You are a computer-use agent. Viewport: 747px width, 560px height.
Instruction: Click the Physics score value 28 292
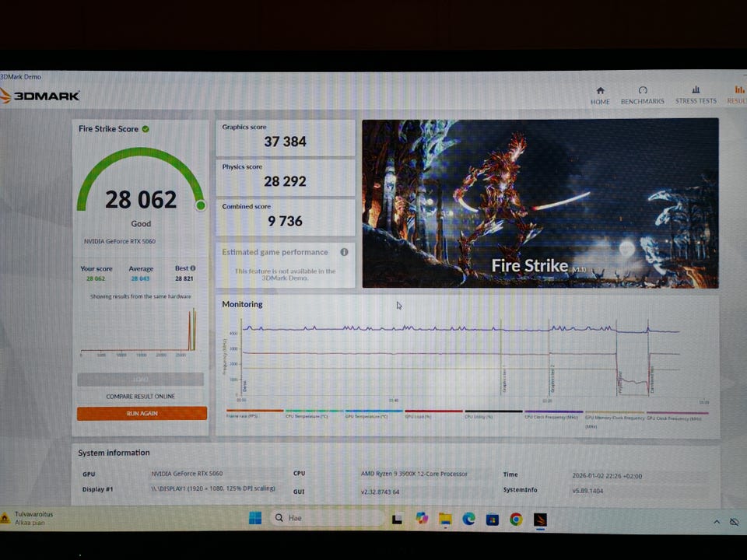[x=285, y=181]
